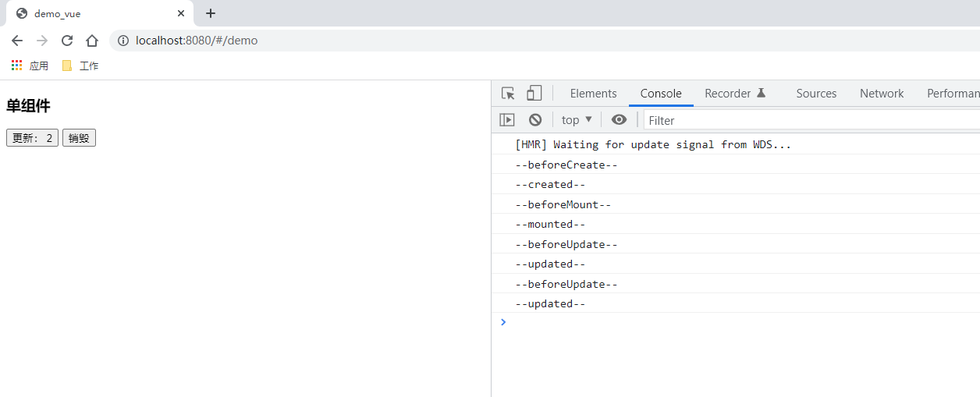
Task: Go to the browser home page
Action: [92, 41]
